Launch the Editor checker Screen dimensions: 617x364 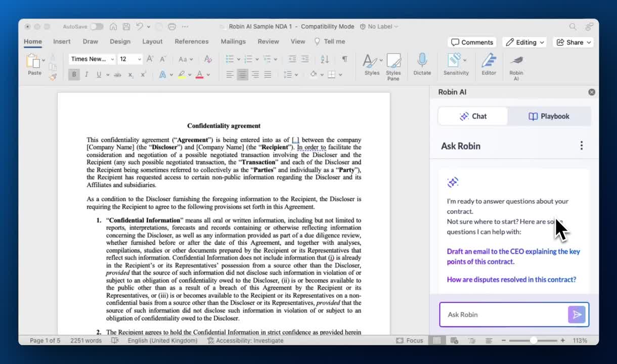click(x=489, y=65)
